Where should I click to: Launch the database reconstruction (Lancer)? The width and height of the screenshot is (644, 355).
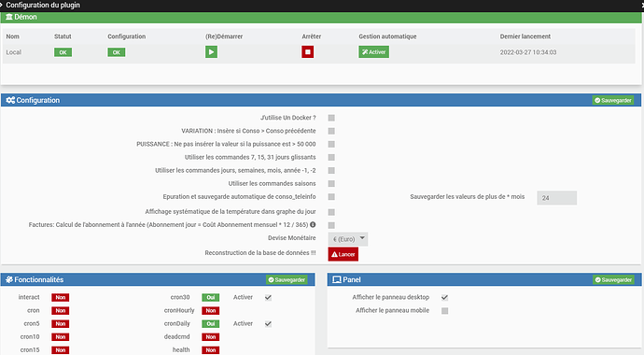click(343, 254)
